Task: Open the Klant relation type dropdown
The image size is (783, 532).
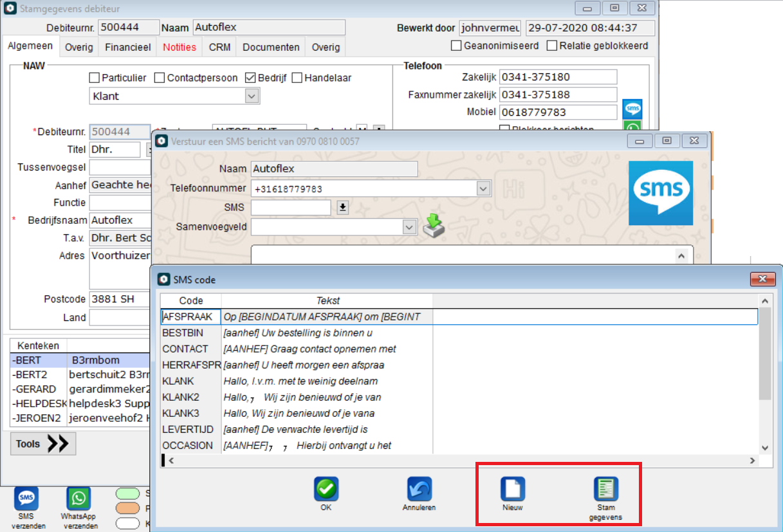Action: (x=252, y=96)
